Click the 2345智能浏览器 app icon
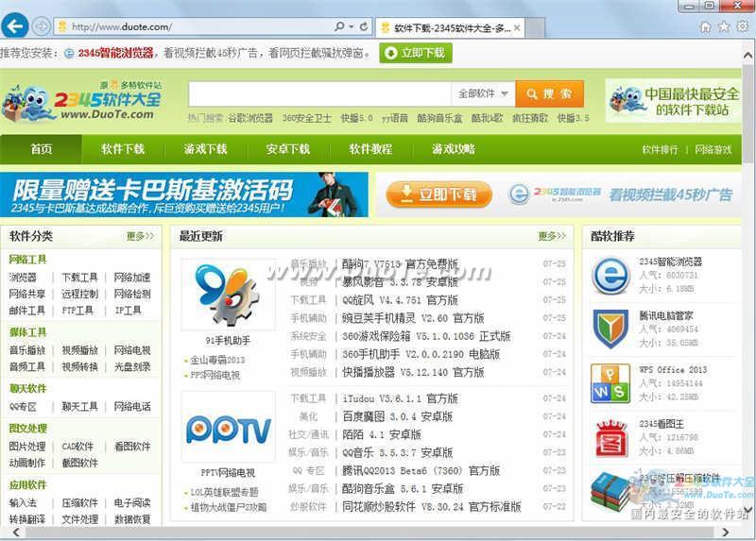Image resolution: width=756 pixels, height=541 pixels. (x=610, y=276)
